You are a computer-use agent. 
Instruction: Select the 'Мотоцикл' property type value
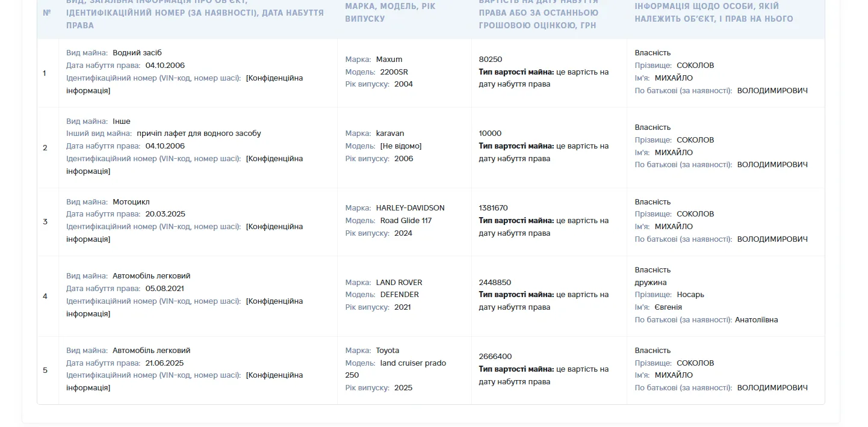tap(131, 202)
